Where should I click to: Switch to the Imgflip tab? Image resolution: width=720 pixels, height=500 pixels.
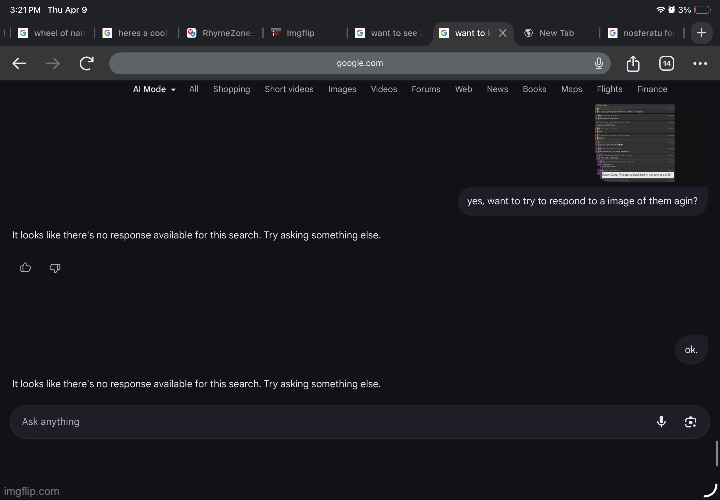tap(300, 33)
